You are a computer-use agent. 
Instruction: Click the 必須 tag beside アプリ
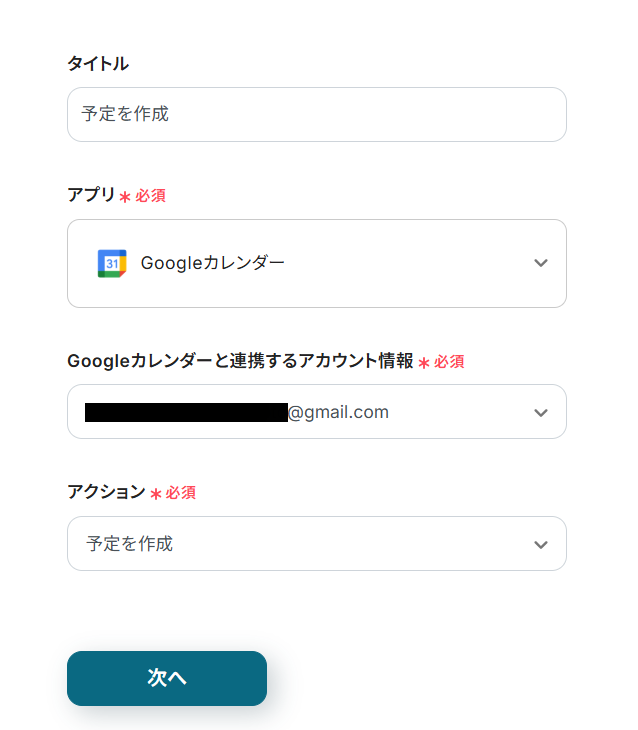pyautogui.click(x=151, y=196)
